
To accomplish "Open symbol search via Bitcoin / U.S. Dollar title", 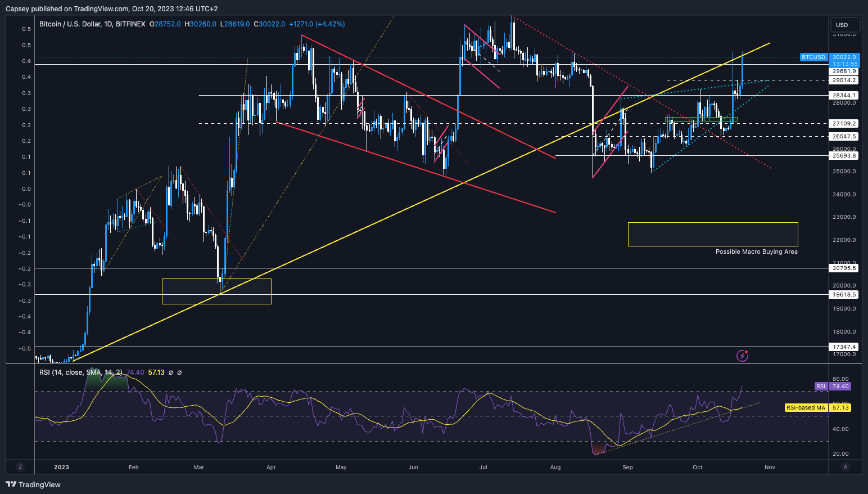I will coord(71,24).
